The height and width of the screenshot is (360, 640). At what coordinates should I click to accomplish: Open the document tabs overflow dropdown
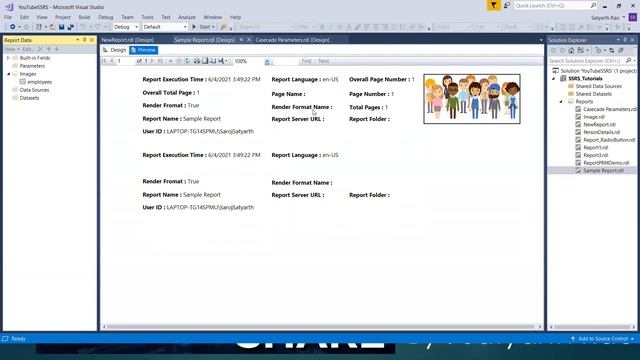click(541, 40)
